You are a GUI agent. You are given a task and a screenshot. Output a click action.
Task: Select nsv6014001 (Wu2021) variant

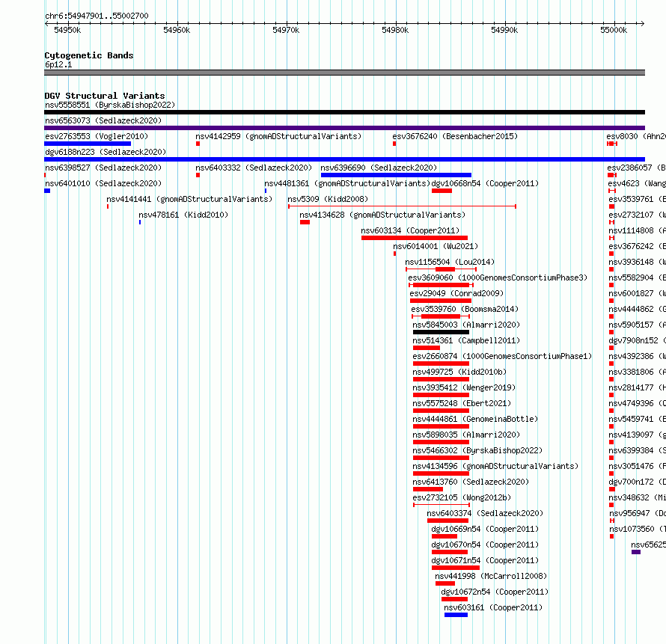[436, 246]
